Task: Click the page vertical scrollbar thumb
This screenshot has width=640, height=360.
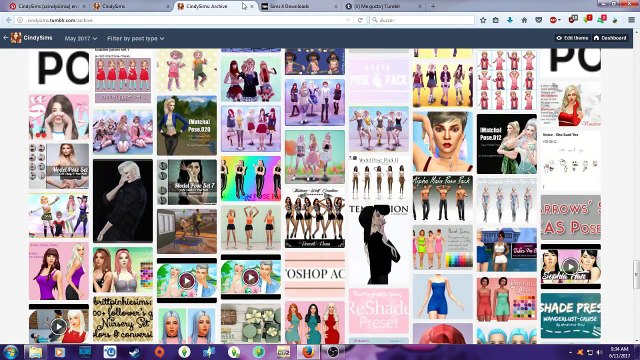Action: [637, 274]
